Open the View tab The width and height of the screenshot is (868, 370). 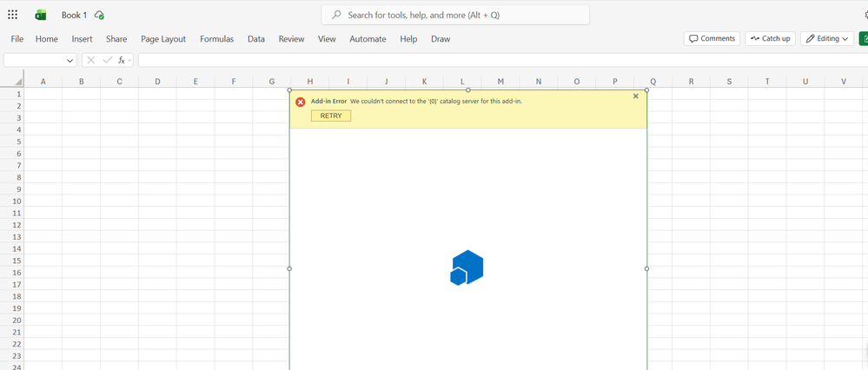[328, 39]
